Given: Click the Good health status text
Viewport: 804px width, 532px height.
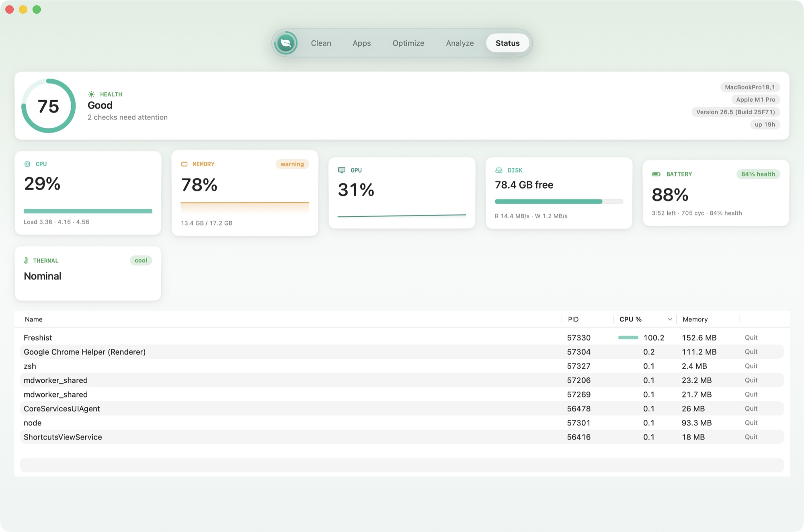Looking at the screenshot, I should [x=100, y=105].
